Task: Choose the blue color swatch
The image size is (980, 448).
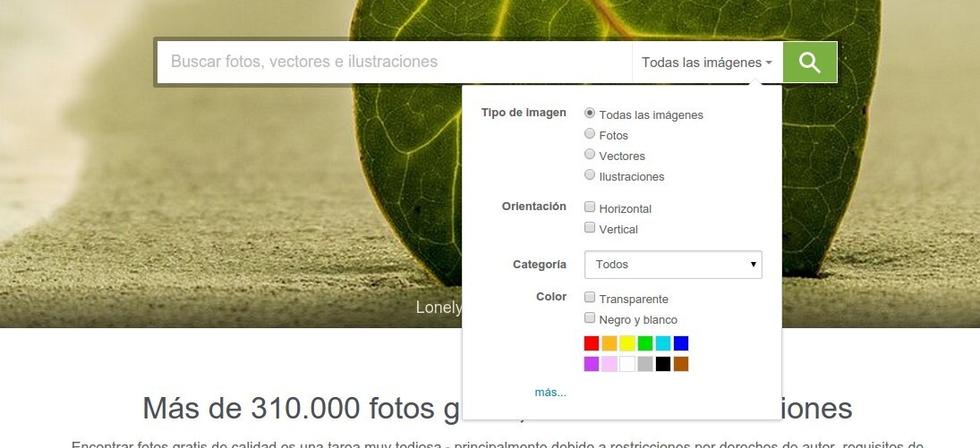Action: point(681,343)
